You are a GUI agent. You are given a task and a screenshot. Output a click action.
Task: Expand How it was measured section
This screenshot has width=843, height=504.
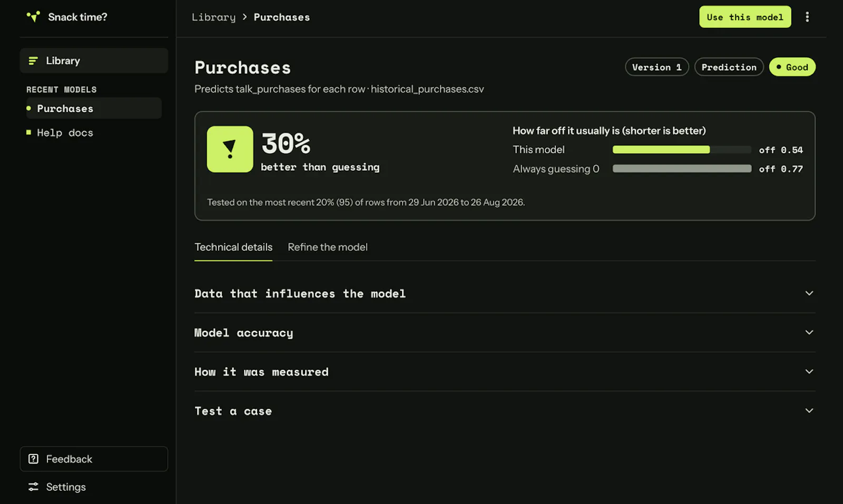click(505, 371)
